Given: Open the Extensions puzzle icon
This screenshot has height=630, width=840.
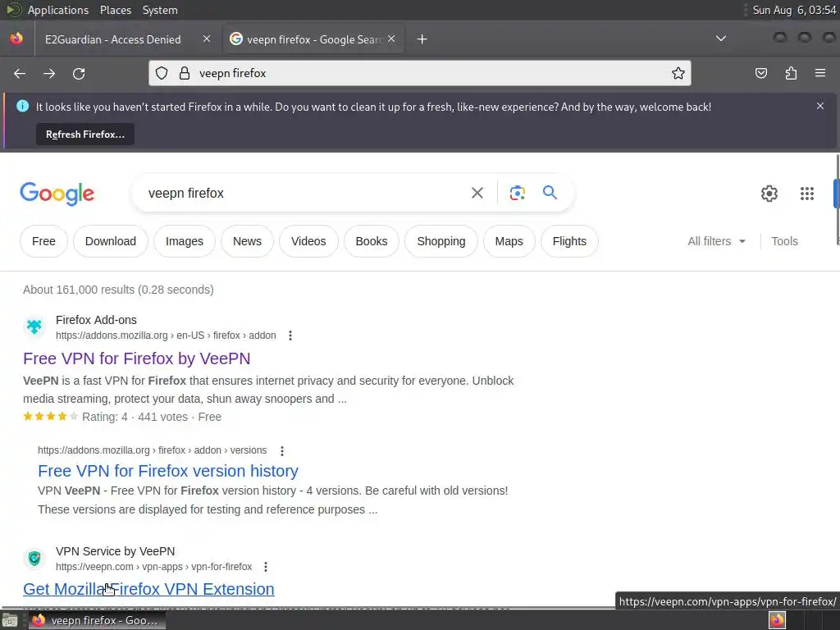Looking at the screenshot, I should (x=791, y=73).
